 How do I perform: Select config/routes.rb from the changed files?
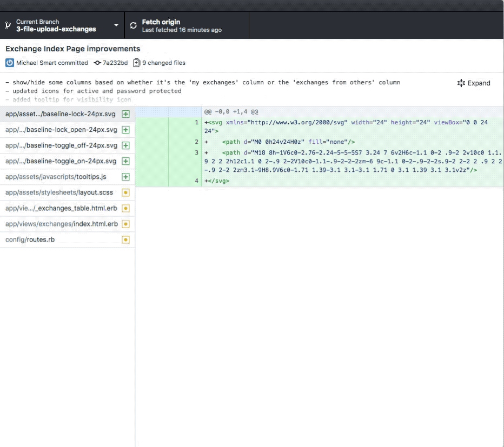point(59,239)
